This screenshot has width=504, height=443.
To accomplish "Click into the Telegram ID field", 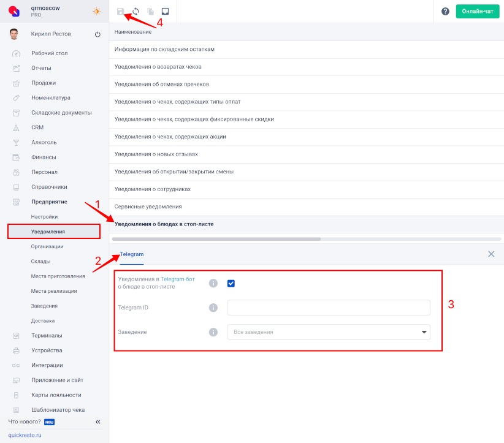I will pyautogui.click(x=329, y=308).
